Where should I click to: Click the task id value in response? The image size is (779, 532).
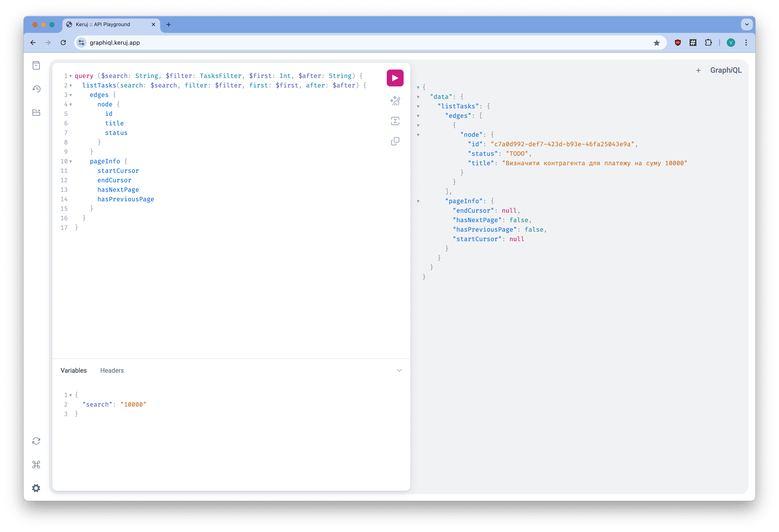pos(562,144)
